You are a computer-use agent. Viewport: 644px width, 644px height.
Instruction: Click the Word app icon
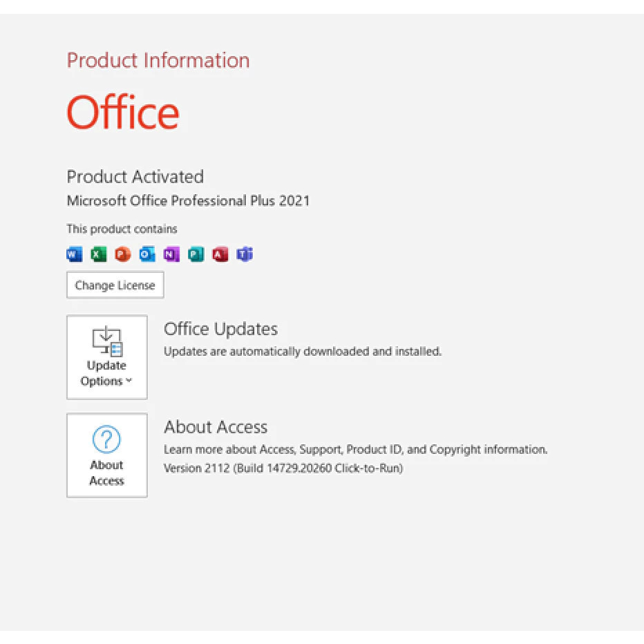point(75,254)
